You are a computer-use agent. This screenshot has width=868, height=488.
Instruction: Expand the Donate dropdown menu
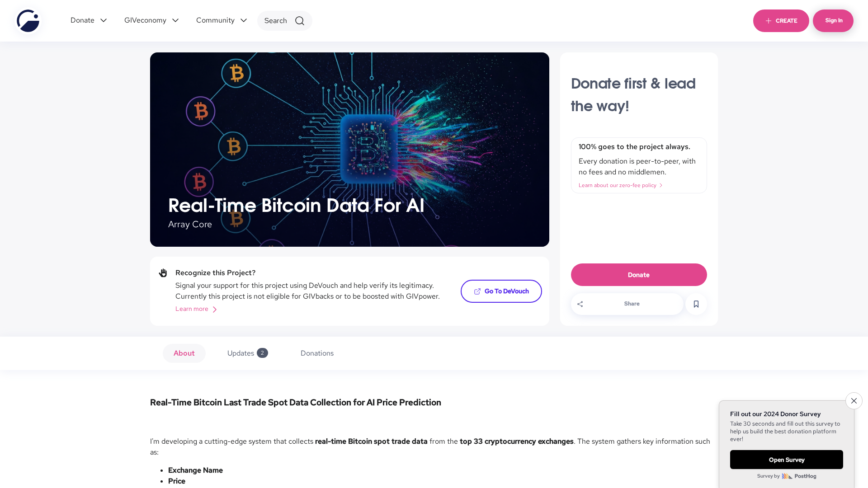(x=89, y=20)
